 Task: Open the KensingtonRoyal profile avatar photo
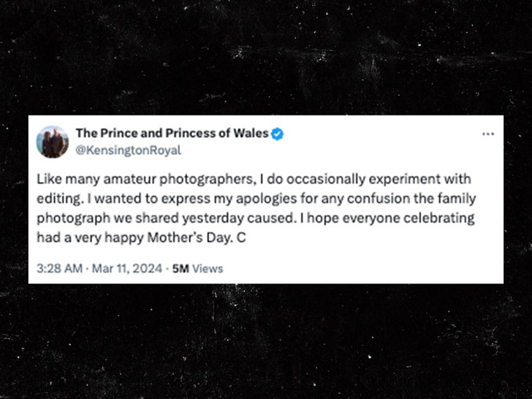click(53, 142)
